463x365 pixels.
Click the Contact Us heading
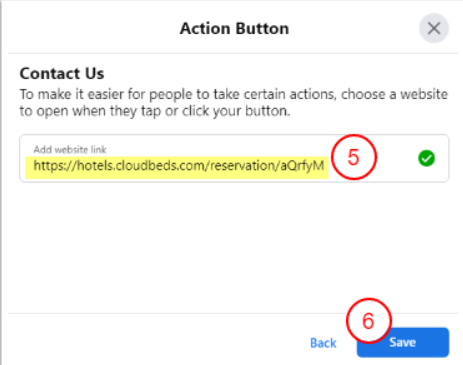point(62,73)
